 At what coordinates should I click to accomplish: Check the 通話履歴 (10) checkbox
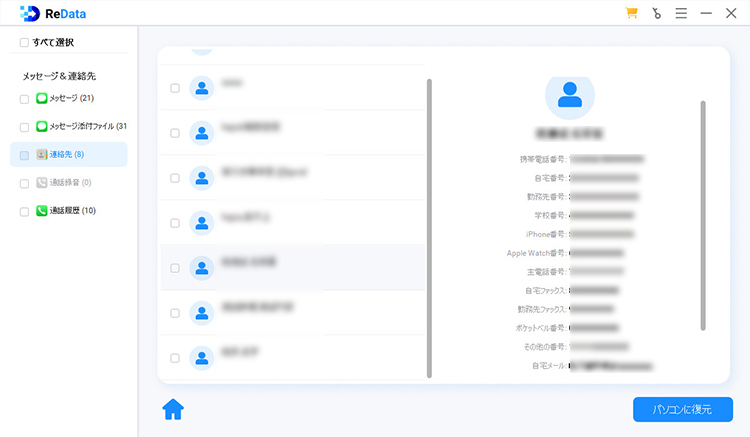pyautogui.click(x=24, y=212)
